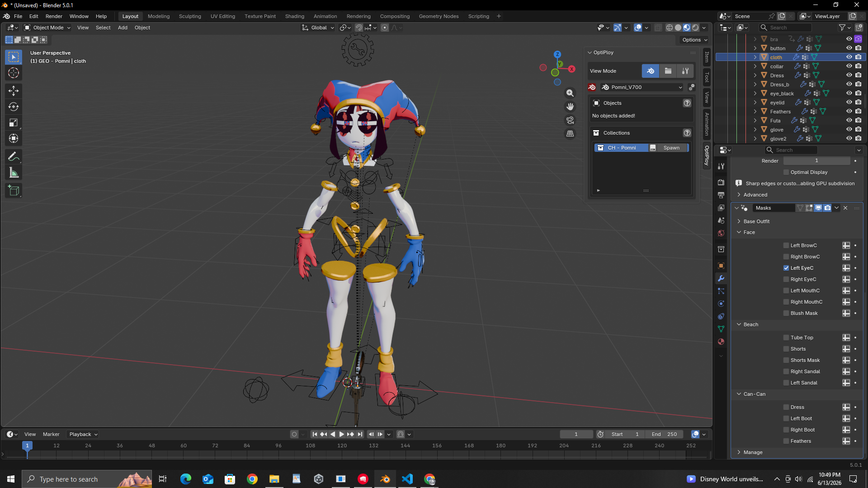
Task: Open the Modifiers wrench properties tab
Action: (x=721, y=278)
